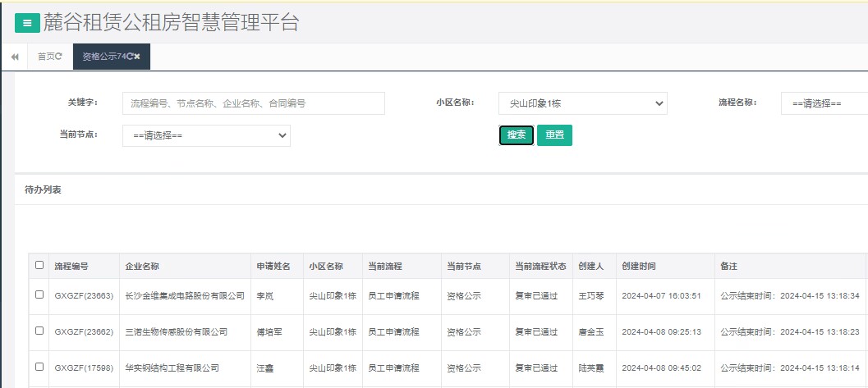Click creator 陆英霞

click(591, 368)
